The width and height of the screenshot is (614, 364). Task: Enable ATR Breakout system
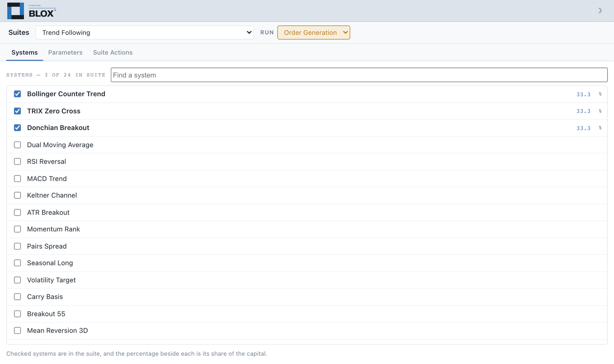tap(18, 212)
